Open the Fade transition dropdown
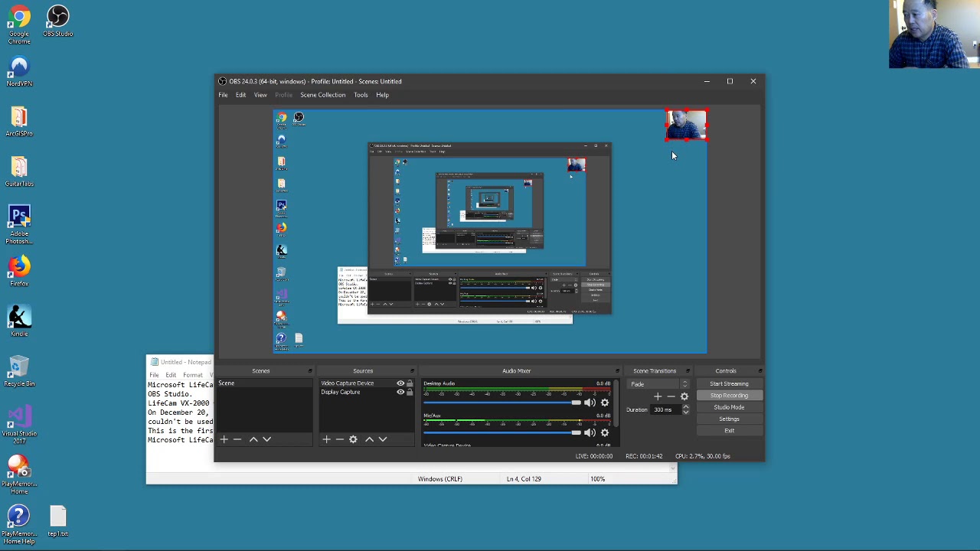Screen dimensions: 980x551 pos(659,384)
